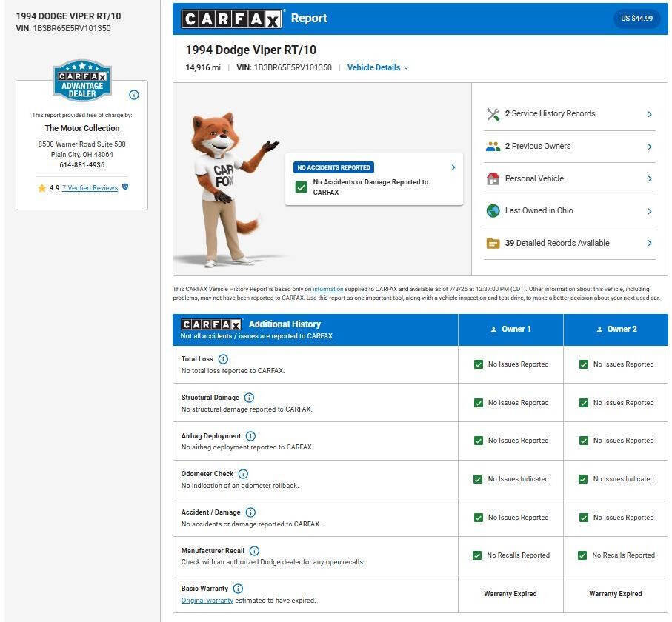Screen dimensions: 672x622
Task: Click the Basic Warranty info icon
Action: [238, 589]
